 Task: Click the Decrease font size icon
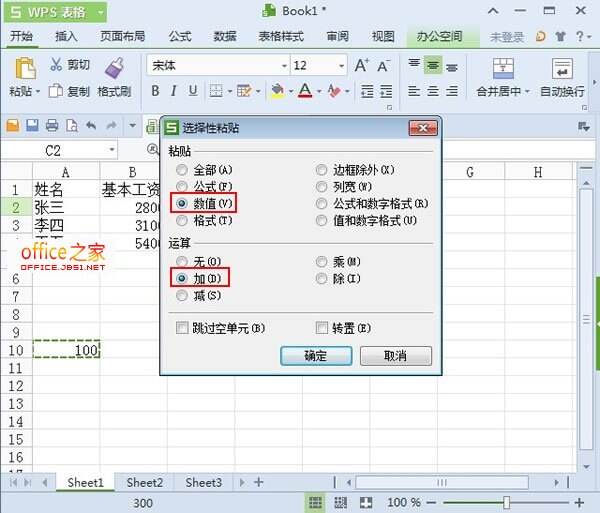[x=383, y=66]
